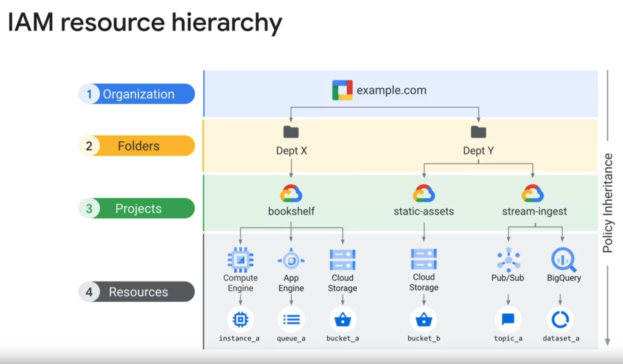Click the bucket_b bucket icon

pyautogui.click(x=424, y=320)
